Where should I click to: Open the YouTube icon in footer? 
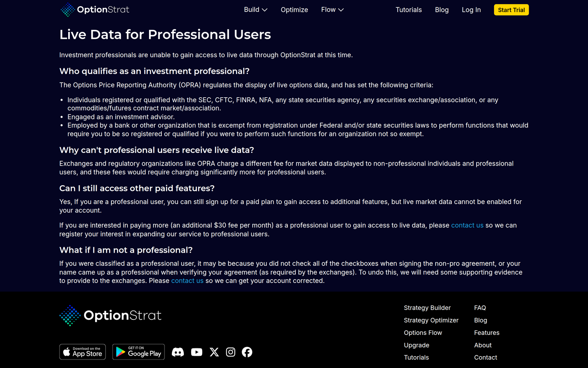point(196,352)
